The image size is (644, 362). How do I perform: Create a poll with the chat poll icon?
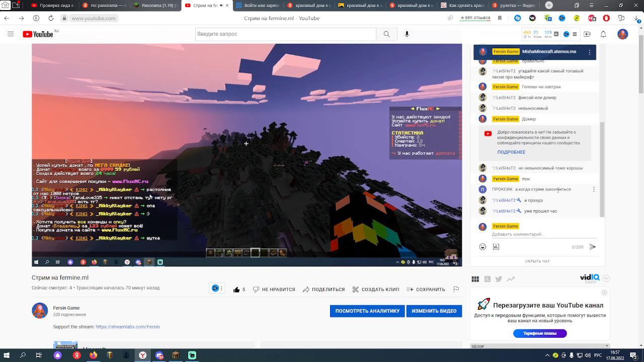coord(496,247)
